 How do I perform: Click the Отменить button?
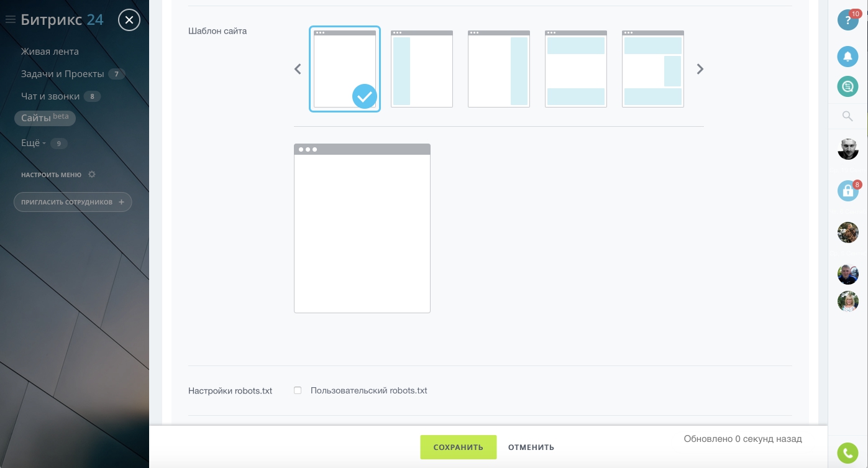531,447
